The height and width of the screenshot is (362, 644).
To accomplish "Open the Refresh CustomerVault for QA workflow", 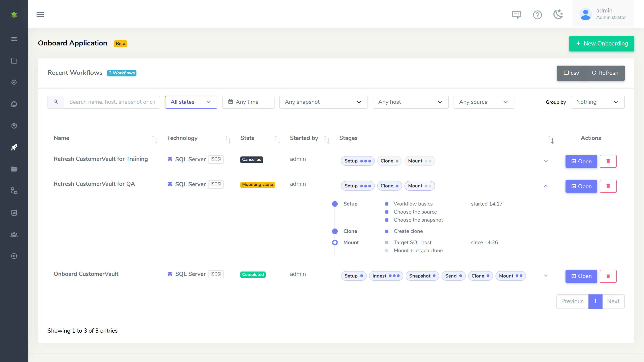I will pos(581,186).
